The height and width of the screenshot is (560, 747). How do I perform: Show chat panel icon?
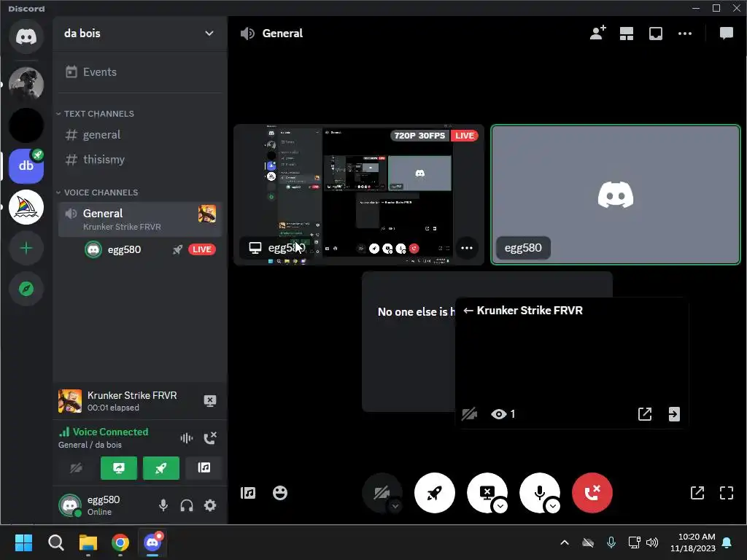coord(726,34)
